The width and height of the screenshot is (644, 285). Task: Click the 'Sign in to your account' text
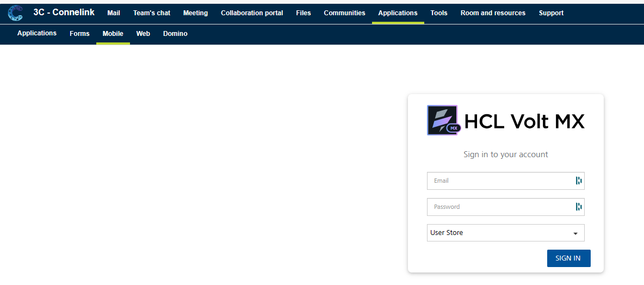[x=506, y=154]
